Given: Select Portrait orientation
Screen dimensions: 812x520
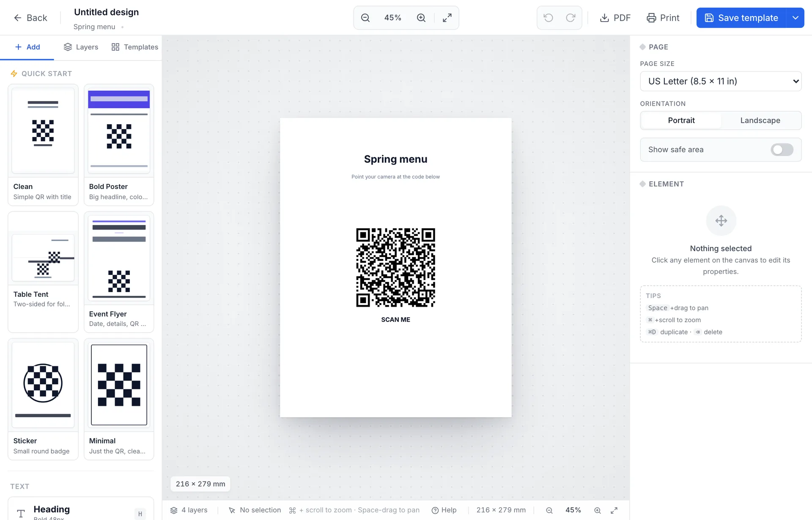Looking at the screenshot, I should pos(681,120).
